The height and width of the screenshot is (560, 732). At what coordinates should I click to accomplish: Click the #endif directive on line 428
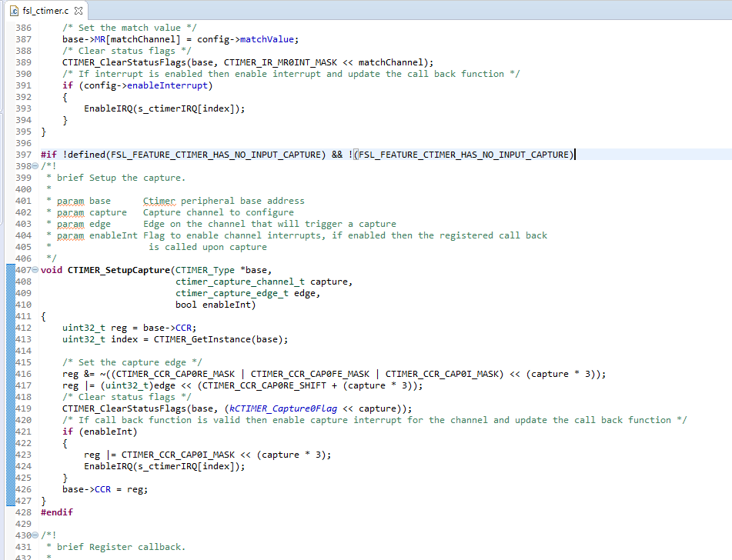[x=56, y=512]
